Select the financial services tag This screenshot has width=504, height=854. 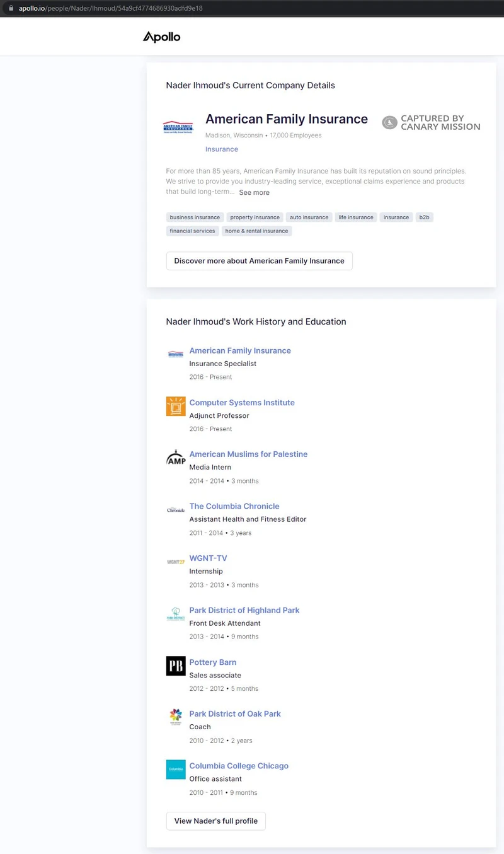[x=193, y=231]
